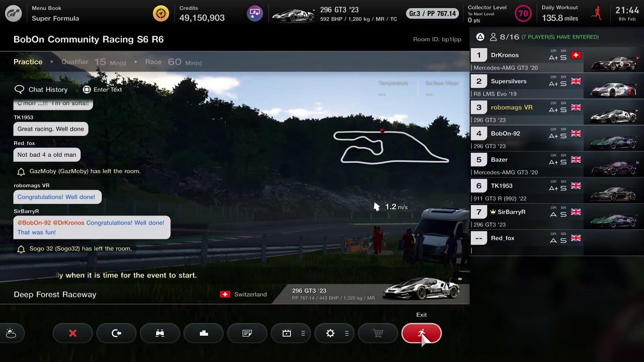Click the purple garage car icon
Image resolution: width=644 pixels, height=362 pixels.
coord(255,14)
